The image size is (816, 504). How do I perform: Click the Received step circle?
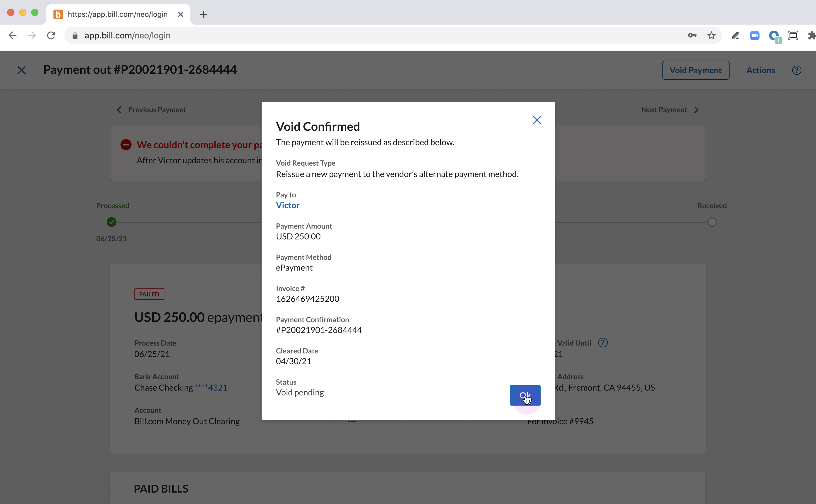pyautogui.click(x=712, y=222)
